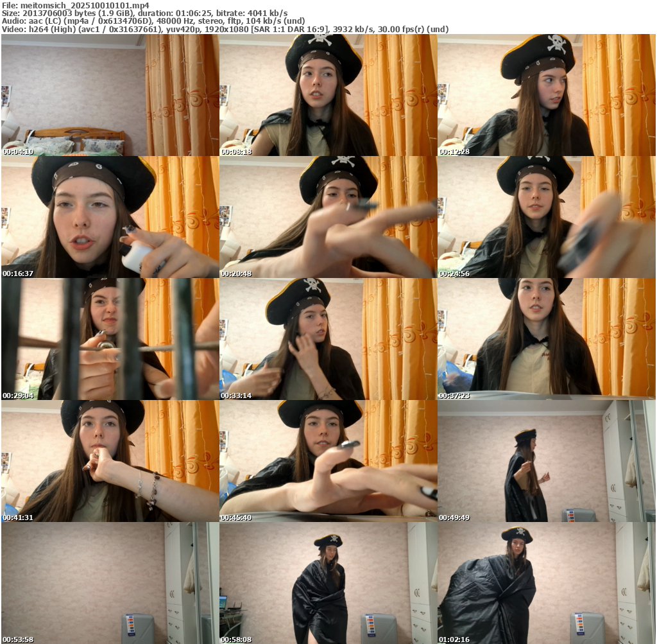657x644 pixels.
Task: Click the thumbnail timestamped 00:20:48
Action: coord(328,217)
